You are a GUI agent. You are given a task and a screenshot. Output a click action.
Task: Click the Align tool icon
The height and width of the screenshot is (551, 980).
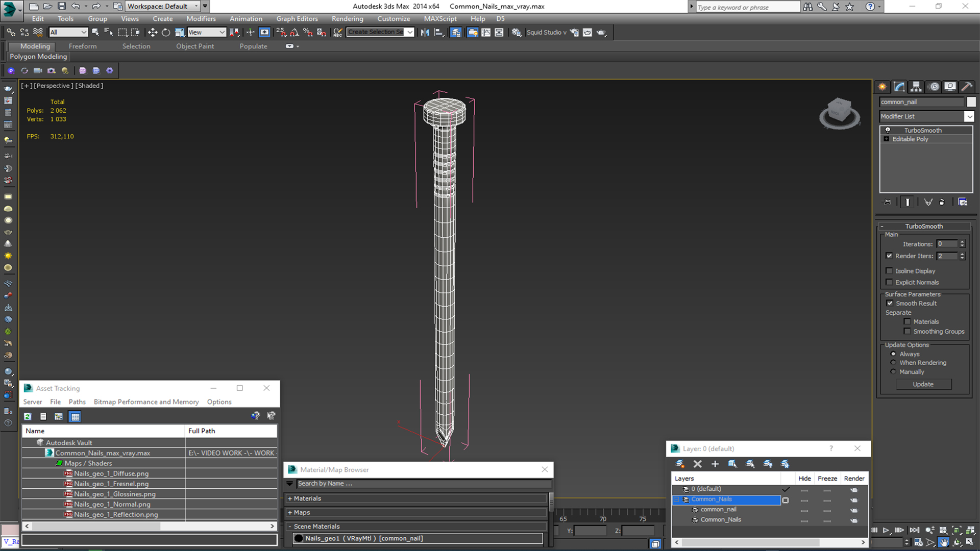[x=439, y=32]
